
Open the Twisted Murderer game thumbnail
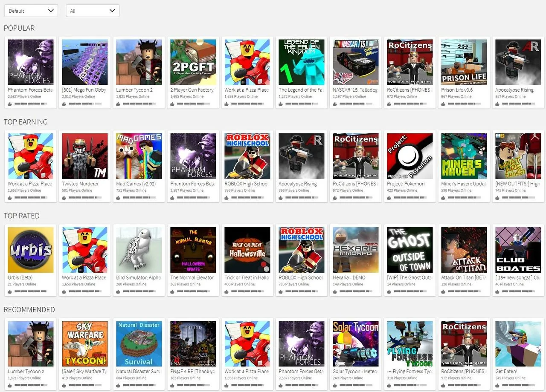[x=85, y=156]
